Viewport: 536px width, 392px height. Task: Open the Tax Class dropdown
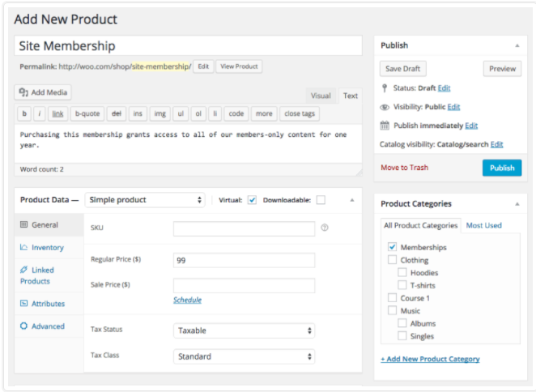pos(244,356)
